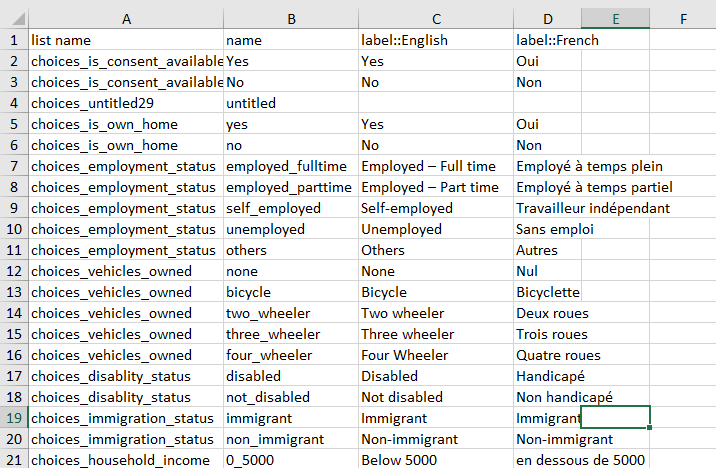
Task: Click the 'choices_untitled29' cell
Action: (x=126, y=103)
